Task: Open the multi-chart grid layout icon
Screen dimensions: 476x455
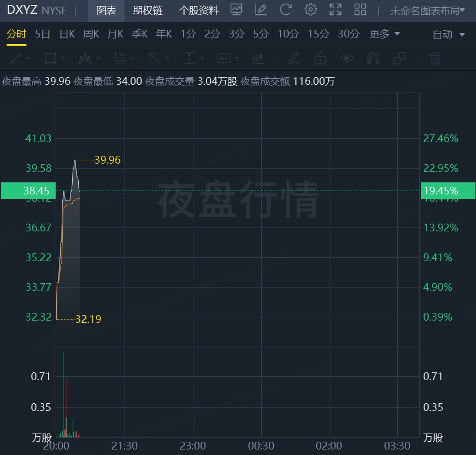Action: click(360, 10)
